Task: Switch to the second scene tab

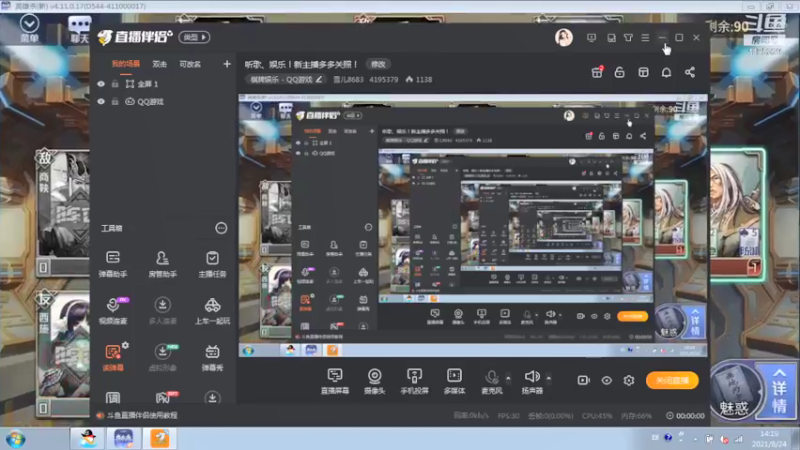Action: pyautogui.click(x=159, y=64)
